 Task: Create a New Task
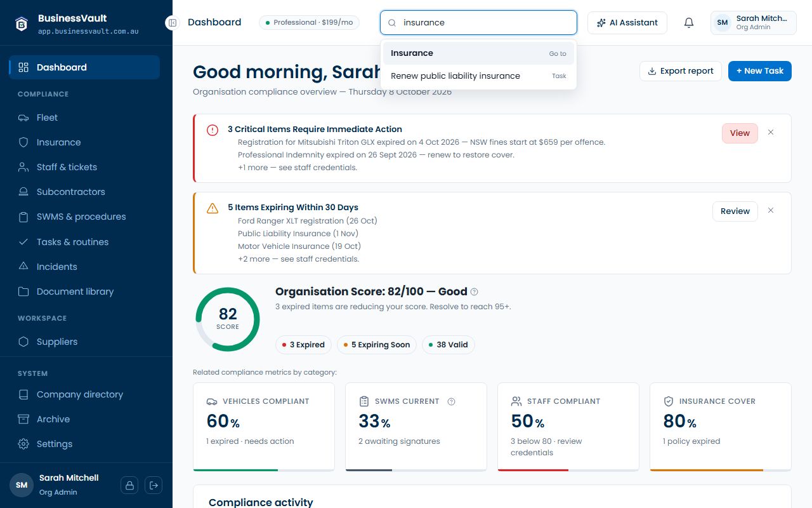click(x=760, y=71)
